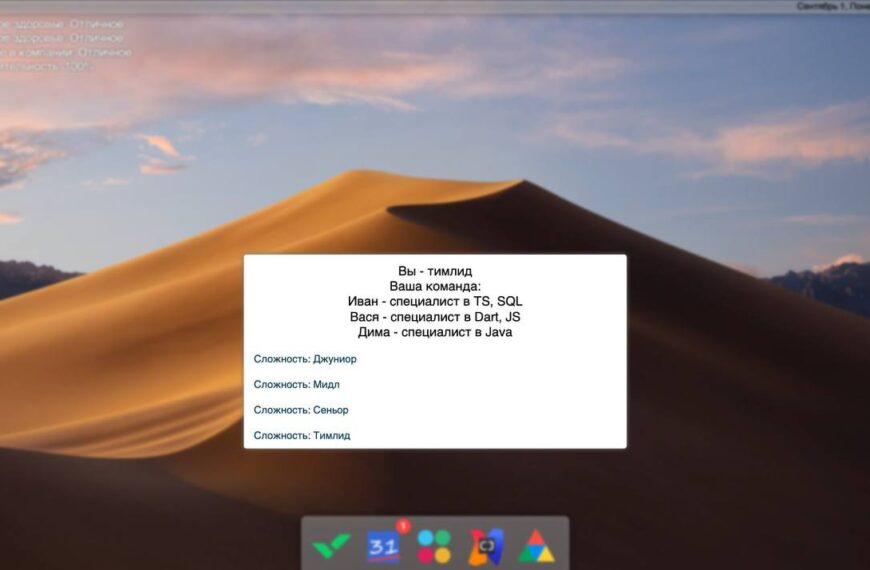Viewport: 870px width, 570px height.
Task: Click Дима's Java specialist line
Action: [x=435, y=332]
